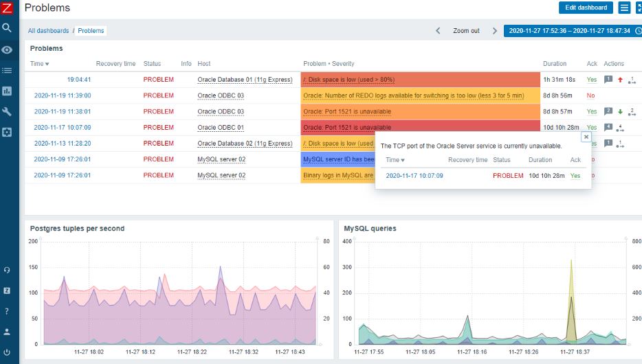Screen dimensions: 642x364
Task: Open Oracle Database 02 (11g Express) host link
Action: pyautogui.click(x=245, y=144)
